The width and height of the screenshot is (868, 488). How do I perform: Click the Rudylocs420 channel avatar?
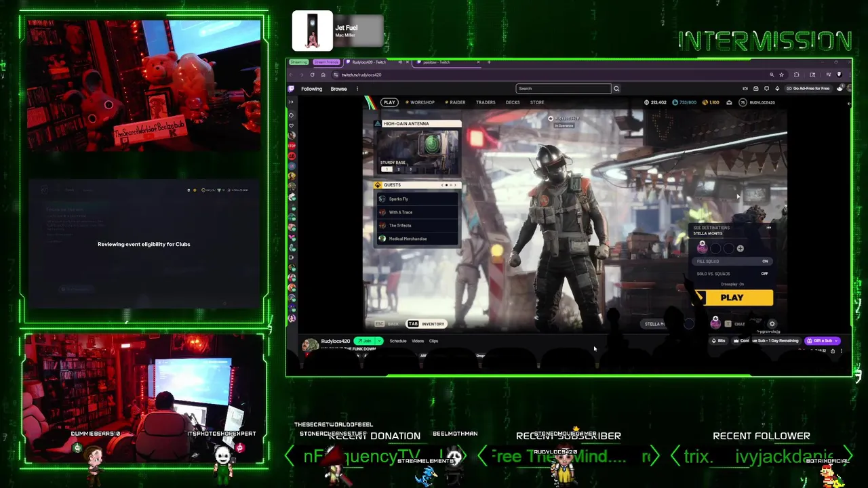tap(310, 345)
